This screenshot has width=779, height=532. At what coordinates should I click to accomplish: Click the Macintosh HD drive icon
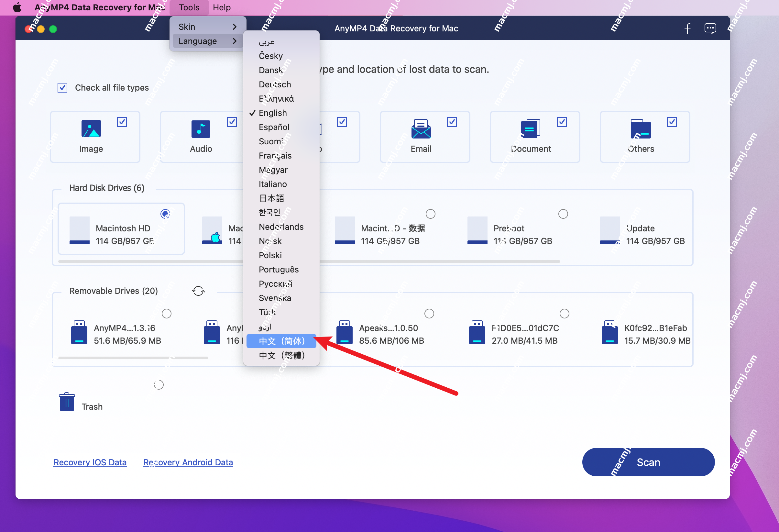tap(80, 230)
